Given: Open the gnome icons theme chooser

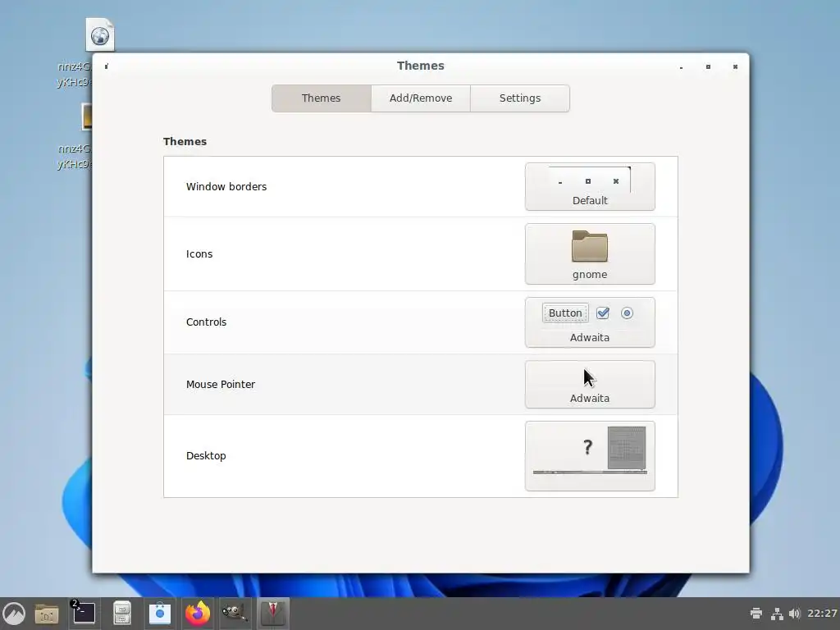Looking at the screenshot, I should click(x=590, y=254).
